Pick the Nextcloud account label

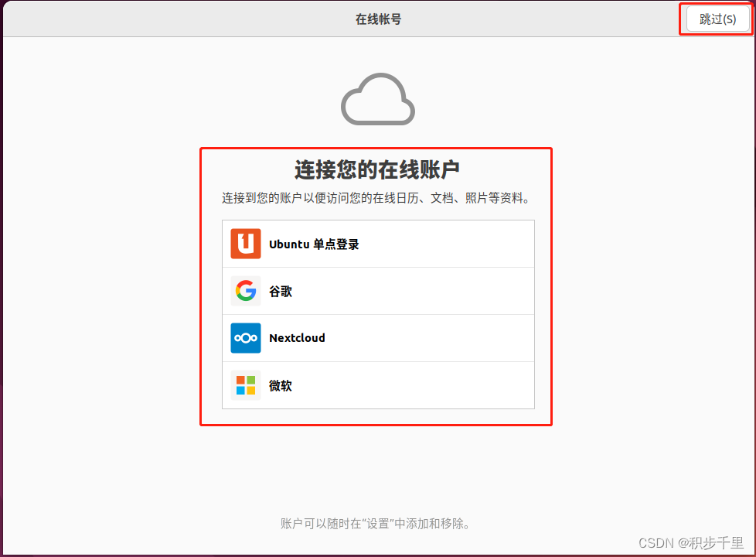(x=297, y=338)
